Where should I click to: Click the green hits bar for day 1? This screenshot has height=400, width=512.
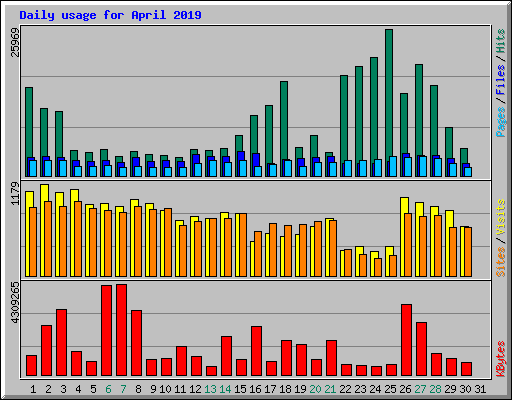[x=29, y=122]
